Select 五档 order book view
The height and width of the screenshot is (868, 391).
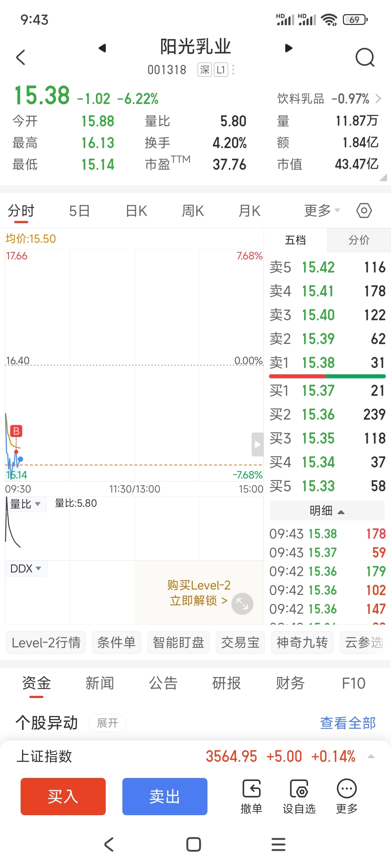[x=295, y=240]
